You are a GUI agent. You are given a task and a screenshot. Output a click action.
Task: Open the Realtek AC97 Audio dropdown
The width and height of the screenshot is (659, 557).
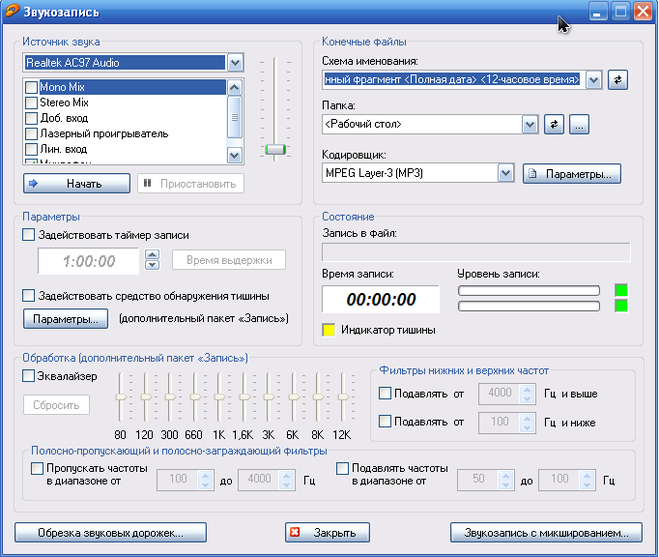coord(235,63)
